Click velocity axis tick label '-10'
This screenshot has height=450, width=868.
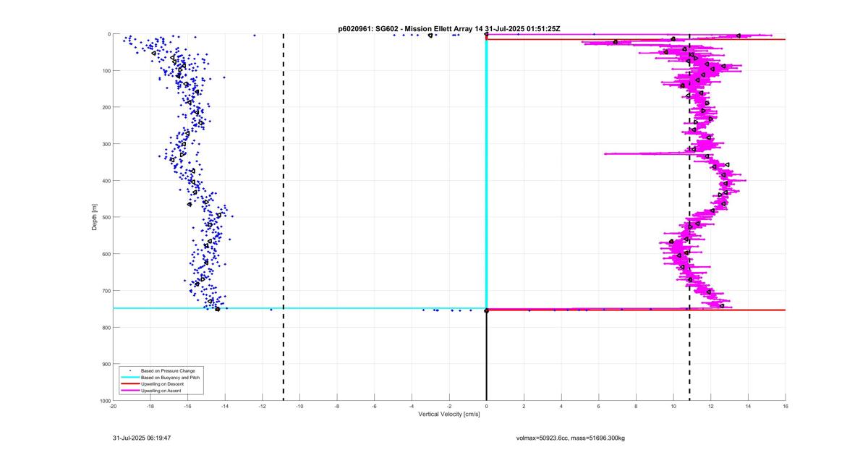[x=299, y=406]
